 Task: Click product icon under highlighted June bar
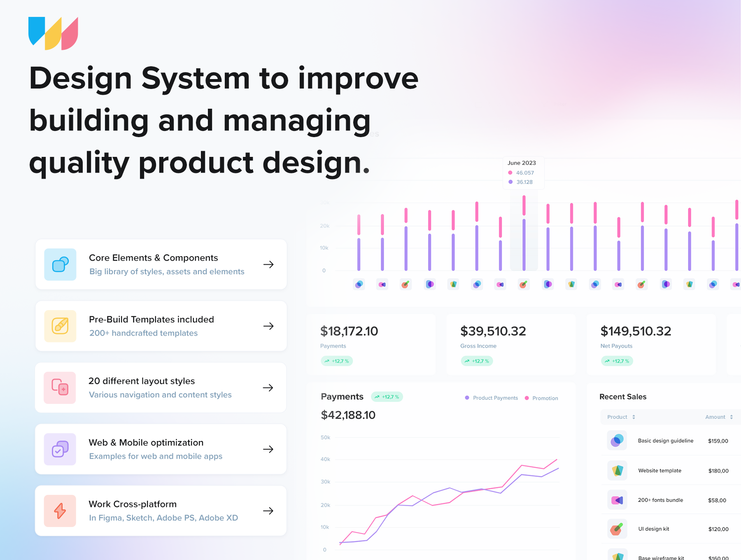tap(524, 284)
